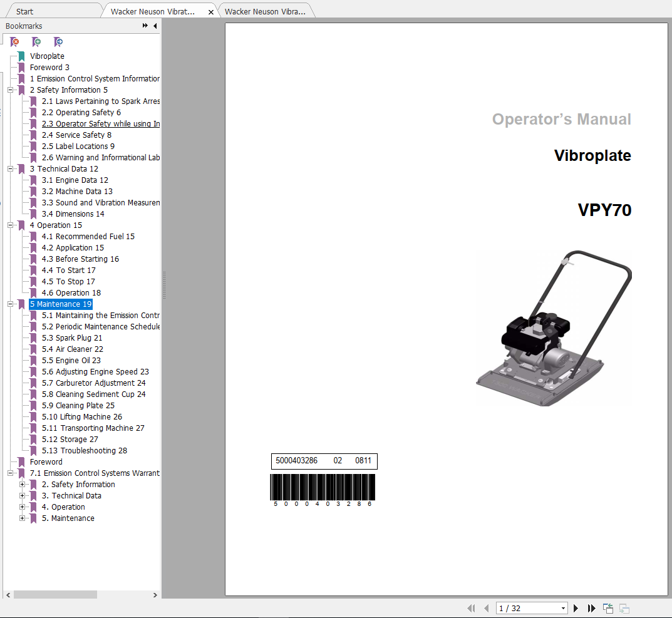The height and width of the screenshot is (618, 672).
Task: Collapse the Bookmarks panel arrow
Action: 155,26
